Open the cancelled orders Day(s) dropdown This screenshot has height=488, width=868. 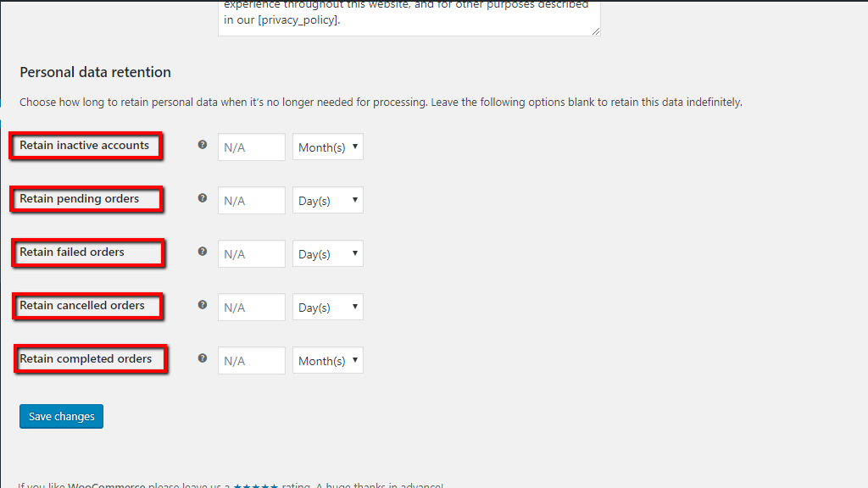click(327, 307)
